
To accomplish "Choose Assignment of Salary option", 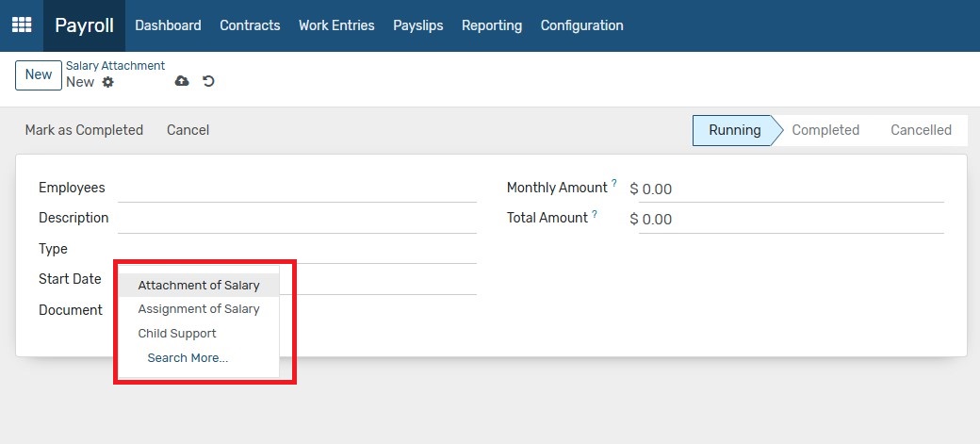I will 199,309.
